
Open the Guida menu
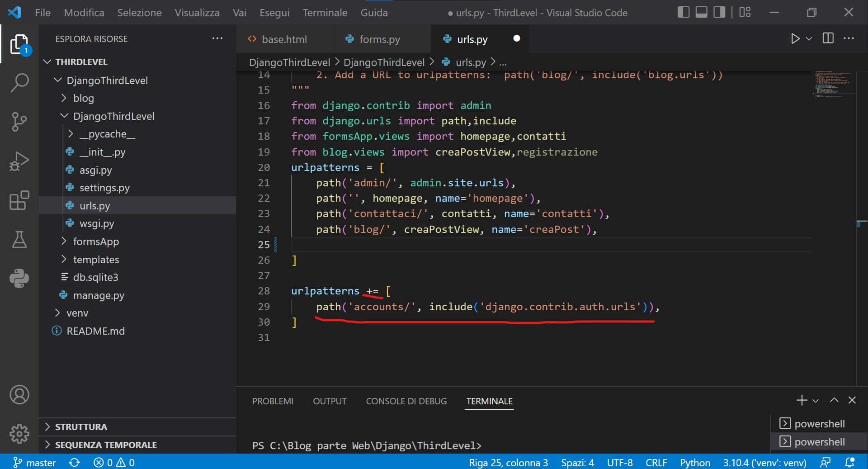[x=374, y=13]
